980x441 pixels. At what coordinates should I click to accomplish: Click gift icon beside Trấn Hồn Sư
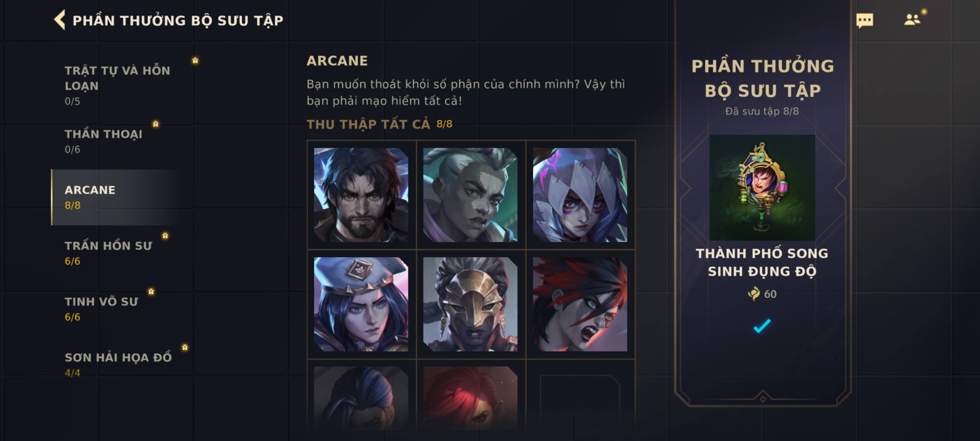165,236
